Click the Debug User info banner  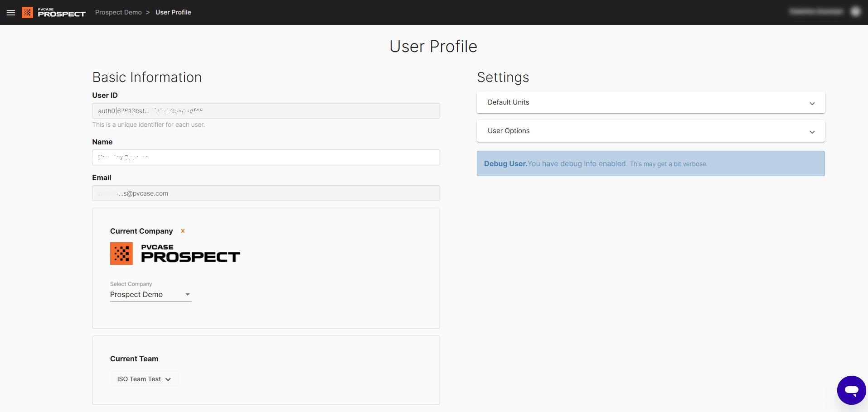pyautogui.click(x=650, y=163)
